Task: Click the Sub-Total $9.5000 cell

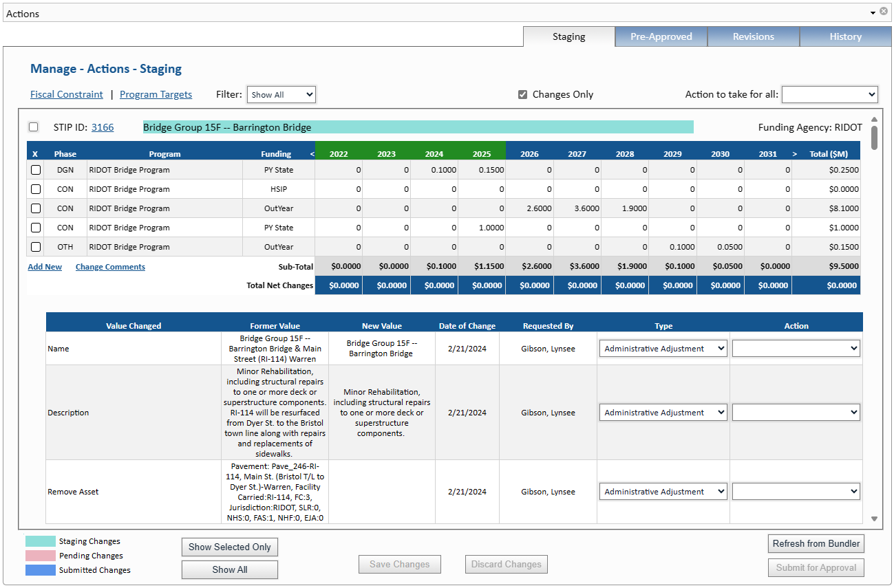Action: pos(826,266)
